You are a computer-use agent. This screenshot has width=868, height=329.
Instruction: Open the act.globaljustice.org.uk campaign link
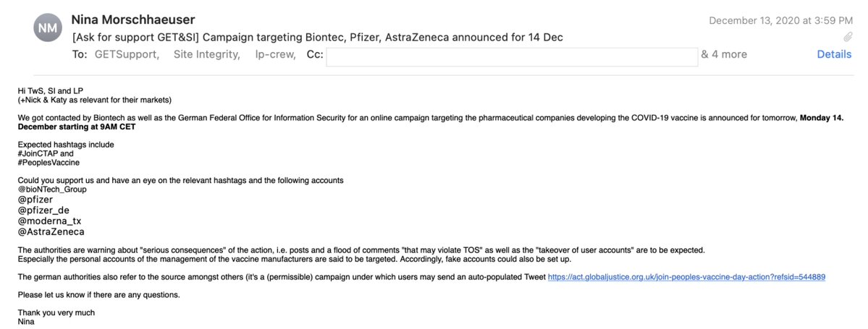coord(686,276)
